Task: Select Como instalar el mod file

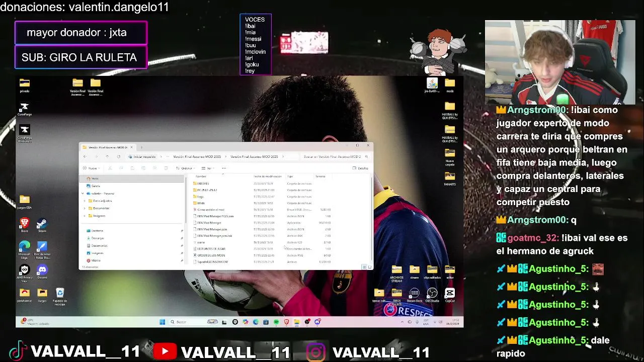Action: click(x=262, y=210)
